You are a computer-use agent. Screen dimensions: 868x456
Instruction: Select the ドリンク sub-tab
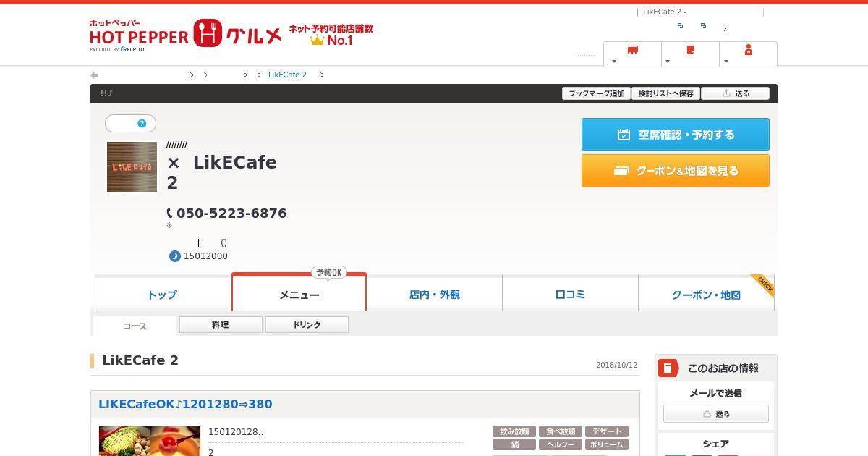(x=307, y=325)
